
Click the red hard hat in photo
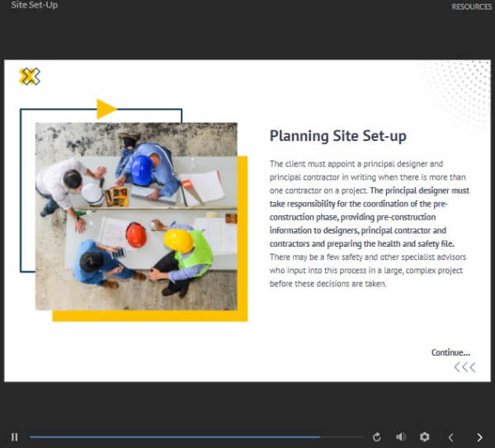click(x=136, y=235)
